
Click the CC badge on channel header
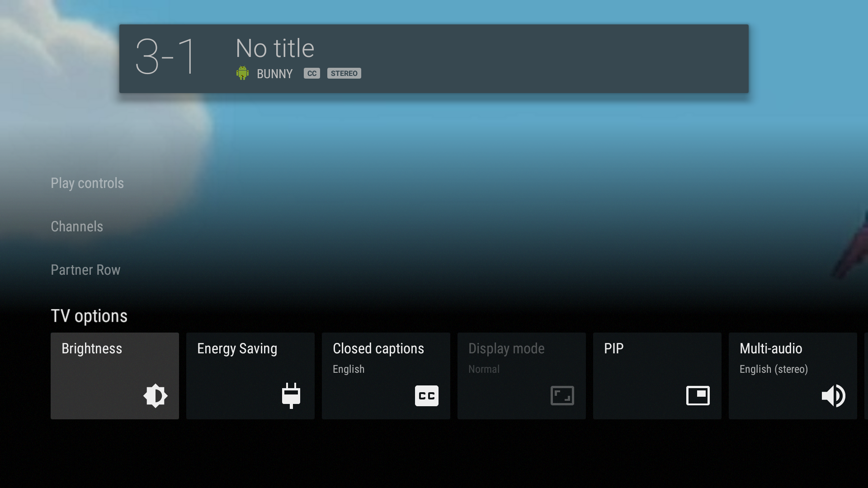point(311,73)
